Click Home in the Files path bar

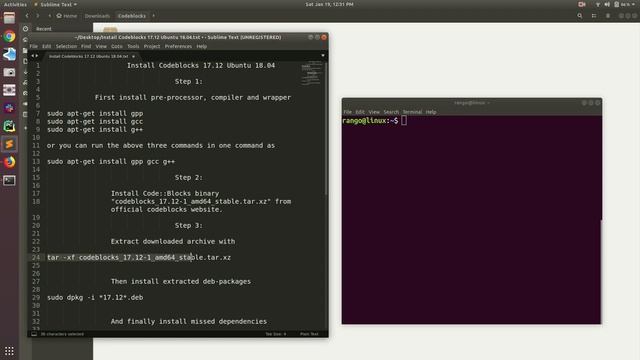pos(67,16)
